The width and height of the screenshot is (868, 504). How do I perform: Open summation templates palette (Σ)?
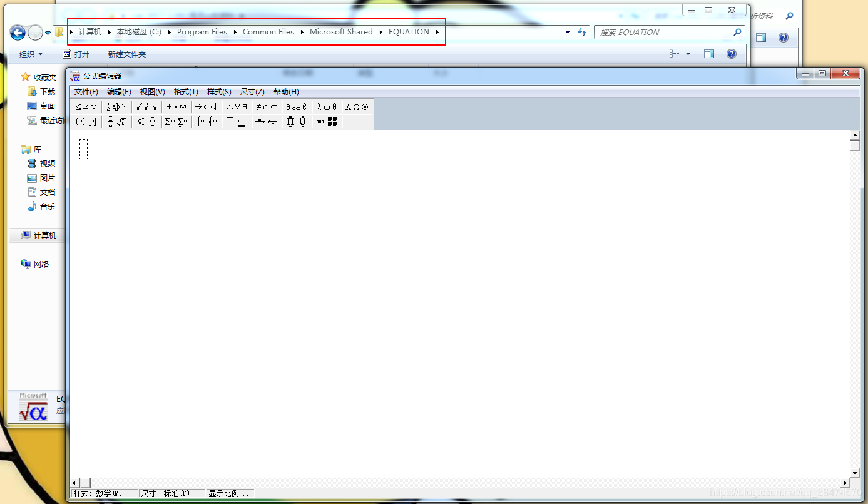click(x=176, y=122)
